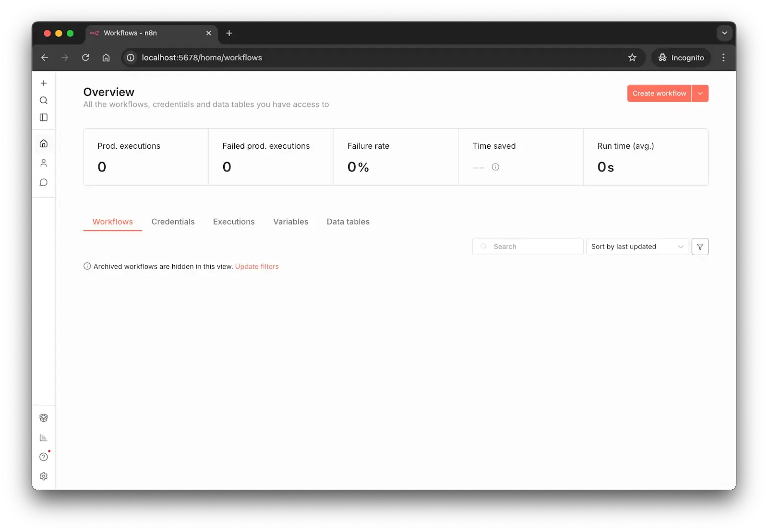
Task: Open the Sort by last updated dropdown
Action: point(637,247)
